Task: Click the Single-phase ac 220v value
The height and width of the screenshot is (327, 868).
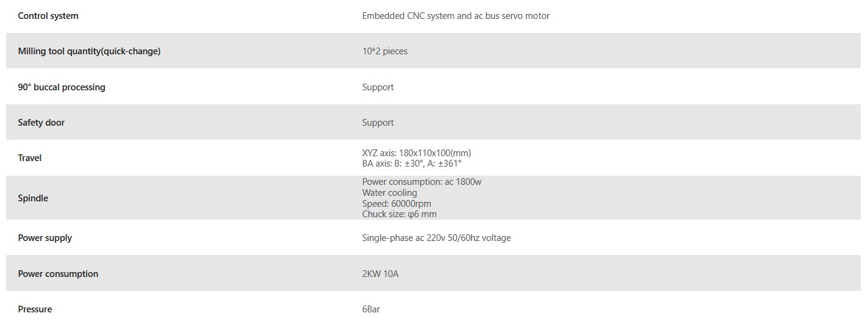Action: point(436,238)
